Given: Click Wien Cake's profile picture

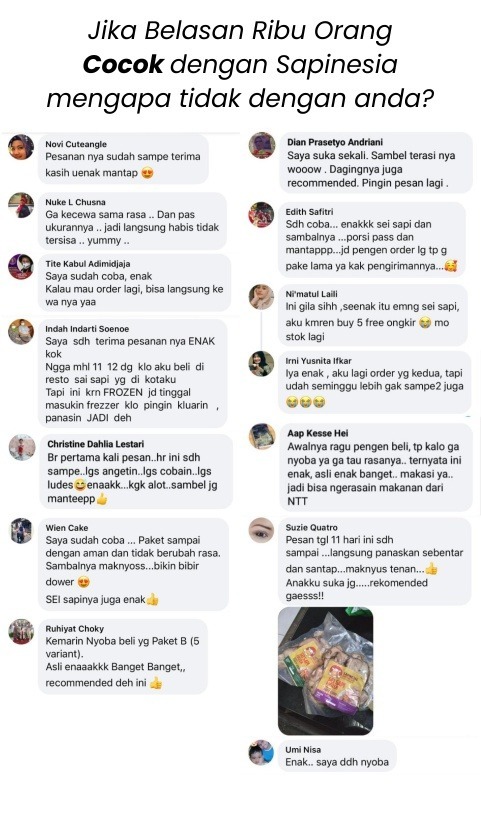Looking at the screenshot, I should point(21,531).
